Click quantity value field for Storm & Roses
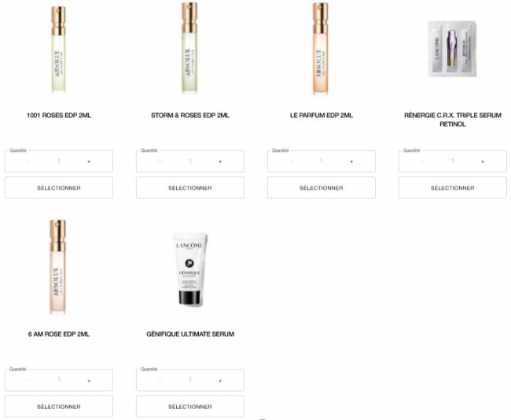Image resolution: width=511 pixels, height=420 pixels. coord(190,161)
